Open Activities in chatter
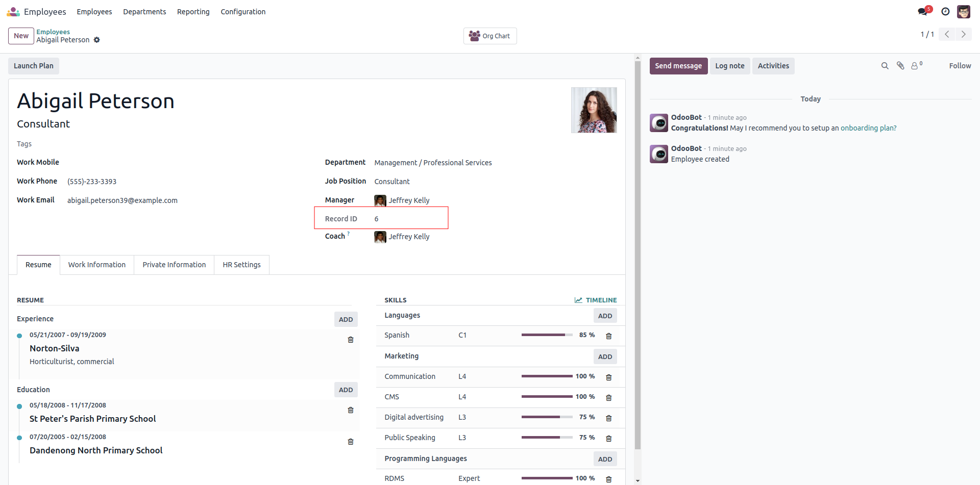The height and width of the screenshot is (485, 980). (x=773, y=66)
